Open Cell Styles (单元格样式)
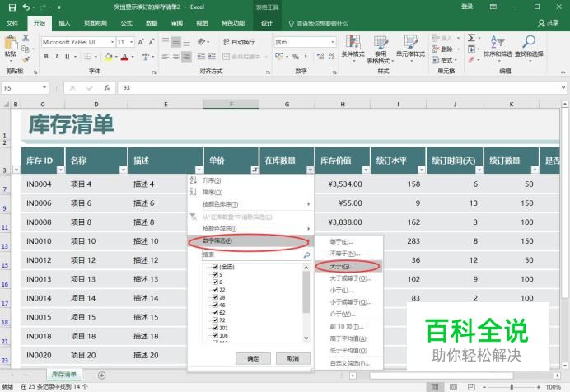Viewport: 570px width, 392px height. 410,49
